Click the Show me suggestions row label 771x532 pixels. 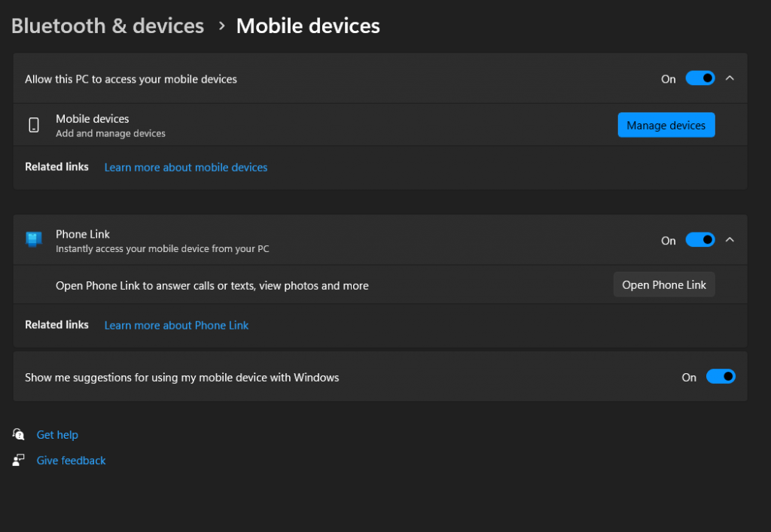[182, 377]
